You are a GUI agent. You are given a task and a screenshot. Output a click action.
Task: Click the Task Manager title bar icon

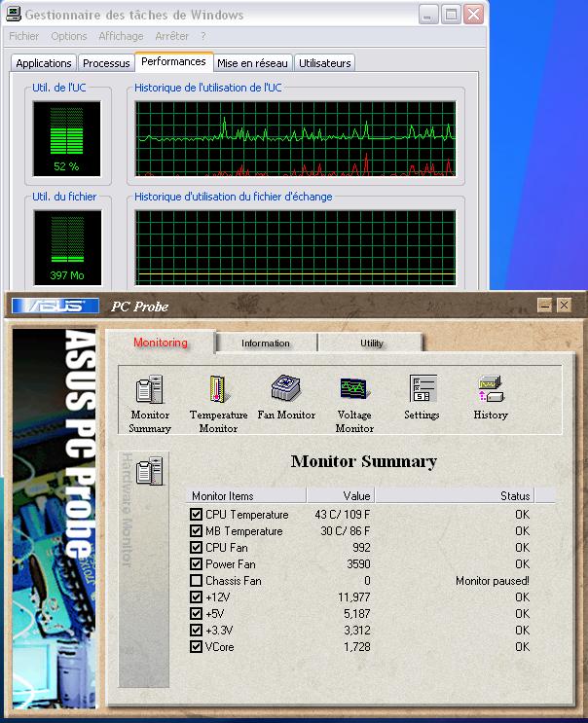(13, 15)
